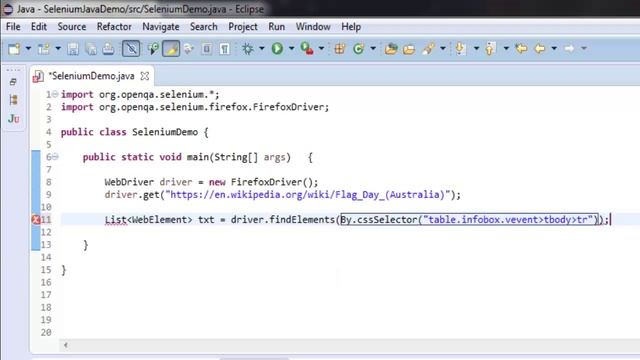Open the JUnit view icon in left sidebar
Image resolution: width=640 pixels, height=360 pixels.
(13, 119)
